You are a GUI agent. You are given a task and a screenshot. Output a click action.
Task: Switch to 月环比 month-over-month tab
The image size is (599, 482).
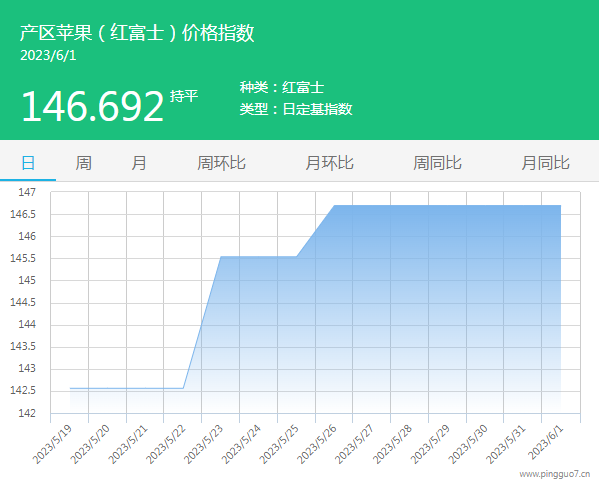tap(329, 163)
